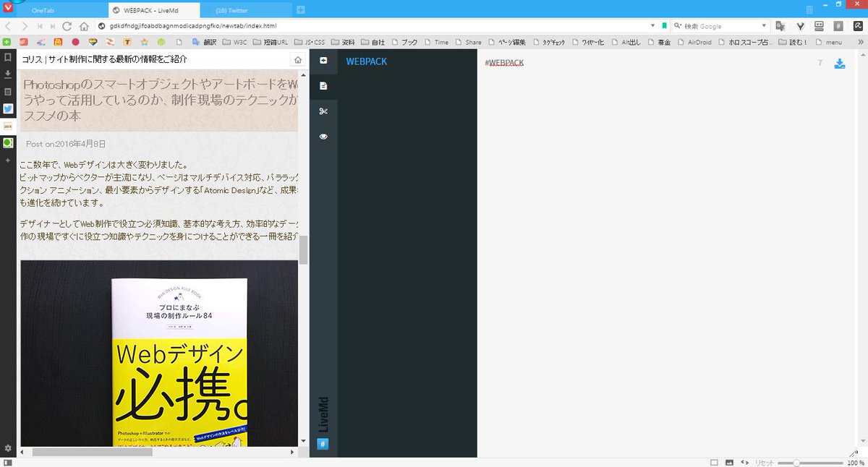The width and height of the screenshot is (868, 467).
Task: Open the downloads panel in sidebar
Action: coord(8,74)
